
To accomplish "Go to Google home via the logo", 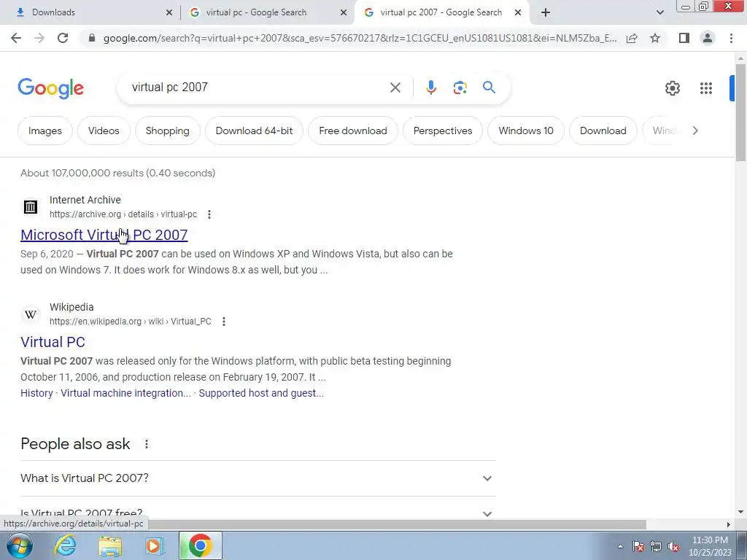I will click(x=51, y=88).
